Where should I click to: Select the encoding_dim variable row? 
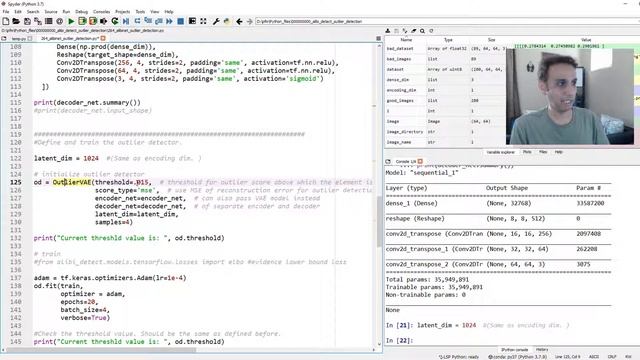coord(446,90)
